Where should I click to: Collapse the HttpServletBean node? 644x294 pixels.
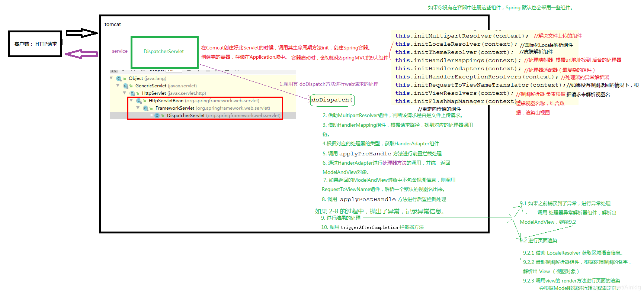(x=131, y=100)
